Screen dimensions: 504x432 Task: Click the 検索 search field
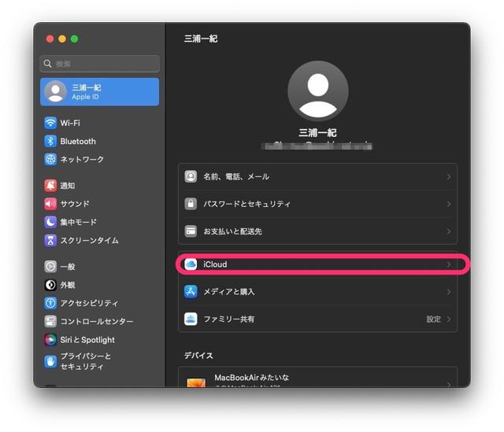[x=100, y=64]
